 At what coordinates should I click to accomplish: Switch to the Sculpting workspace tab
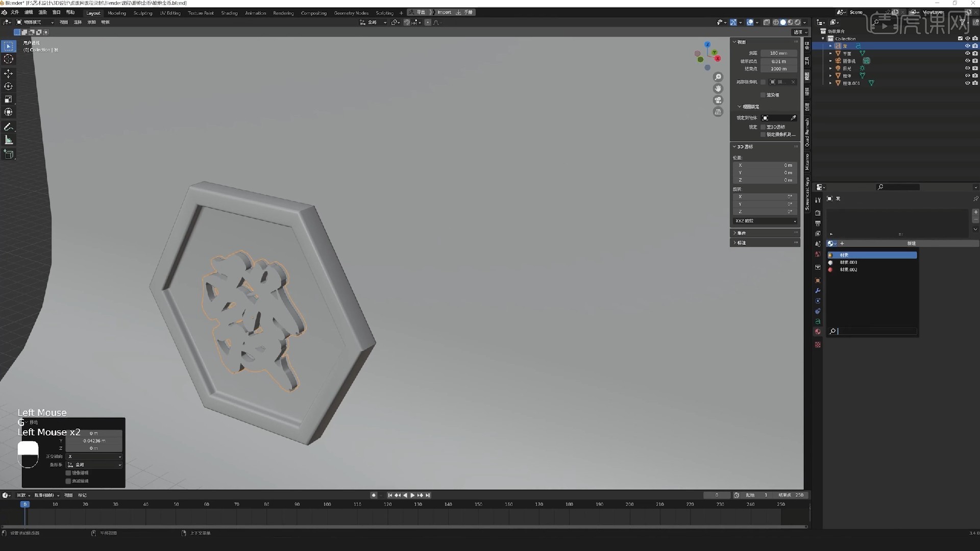(143, 13)
